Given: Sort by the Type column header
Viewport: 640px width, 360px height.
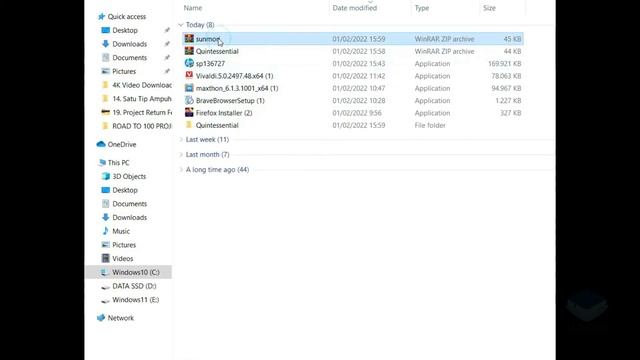Looking at the screenshot, I should coord(422,8).
